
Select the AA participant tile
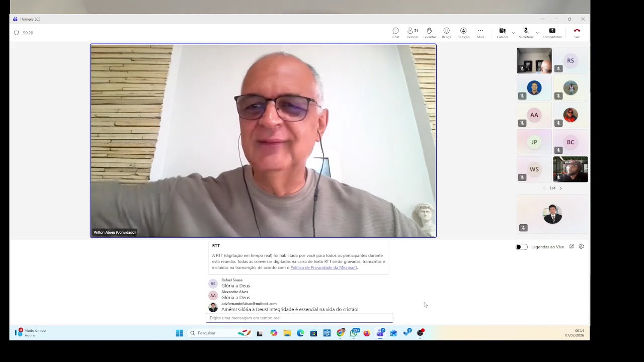[x=534, y=115]
